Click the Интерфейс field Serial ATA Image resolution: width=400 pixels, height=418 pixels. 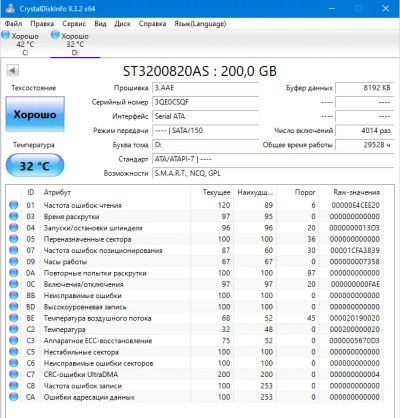[x=206, y=116]
